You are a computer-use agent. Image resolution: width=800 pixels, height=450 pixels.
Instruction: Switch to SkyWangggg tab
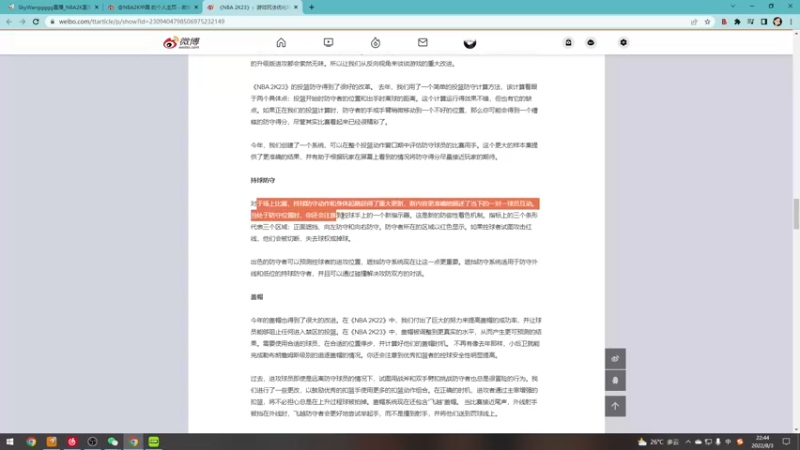pos(54,7)
